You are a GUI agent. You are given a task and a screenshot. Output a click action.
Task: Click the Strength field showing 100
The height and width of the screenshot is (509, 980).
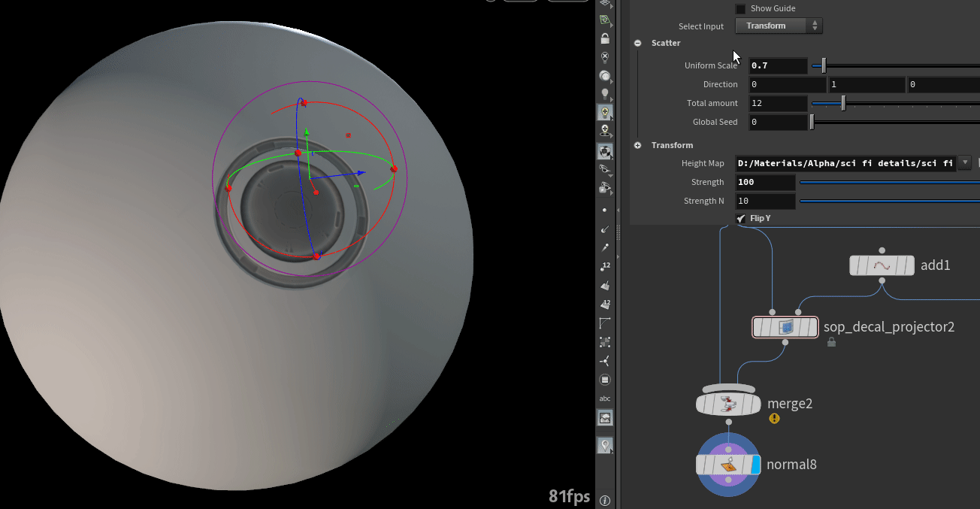point(764,182)
